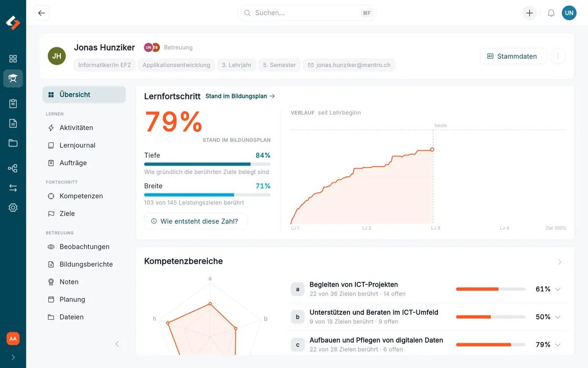Open Ziele in the side menu

point(84,213)
